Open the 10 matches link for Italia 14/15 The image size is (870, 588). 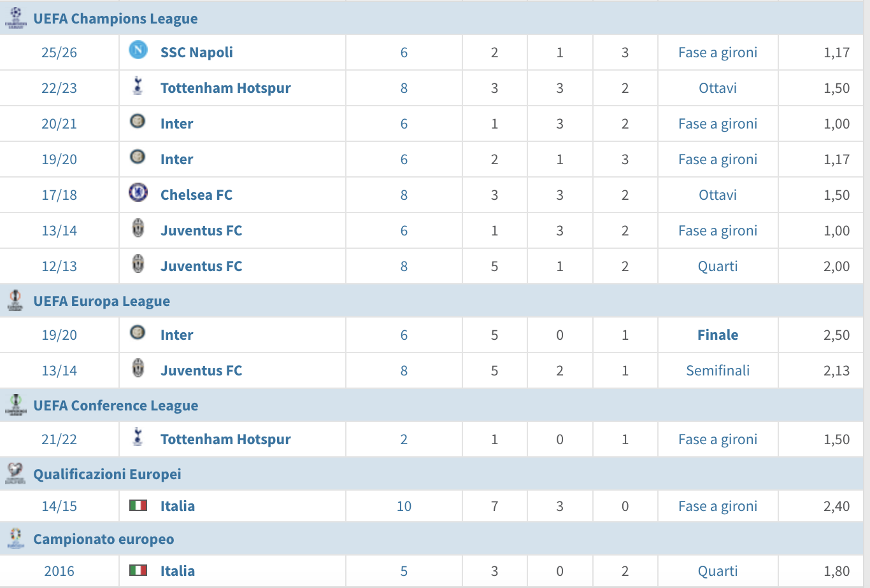pos(404,507)
